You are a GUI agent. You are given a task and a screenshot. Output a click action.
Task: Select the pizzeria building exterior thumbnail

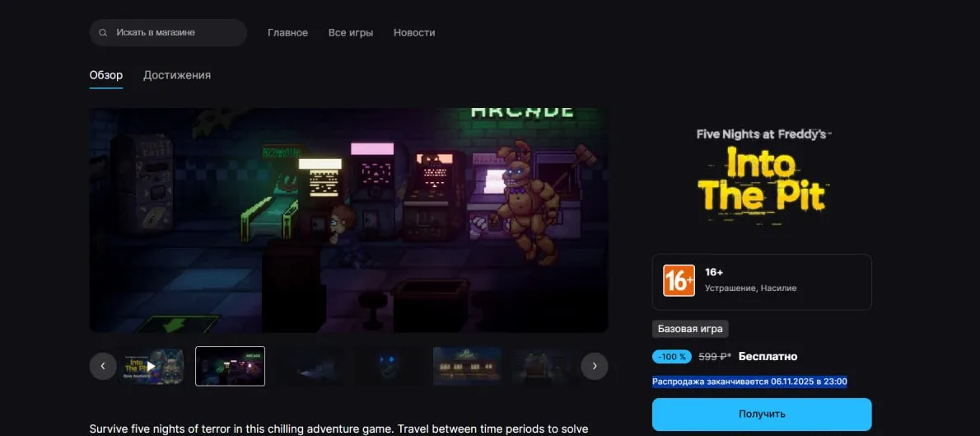(467, 366)
